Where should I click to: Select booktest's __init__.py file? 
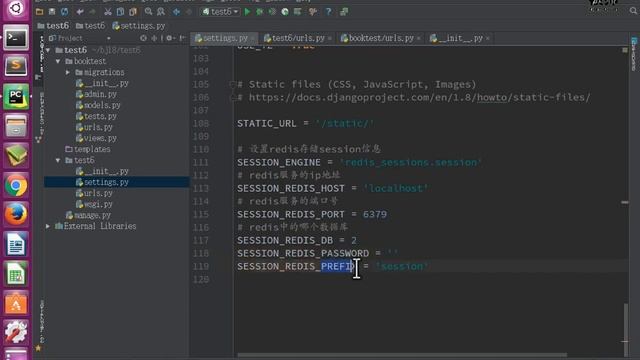(102, 83)
